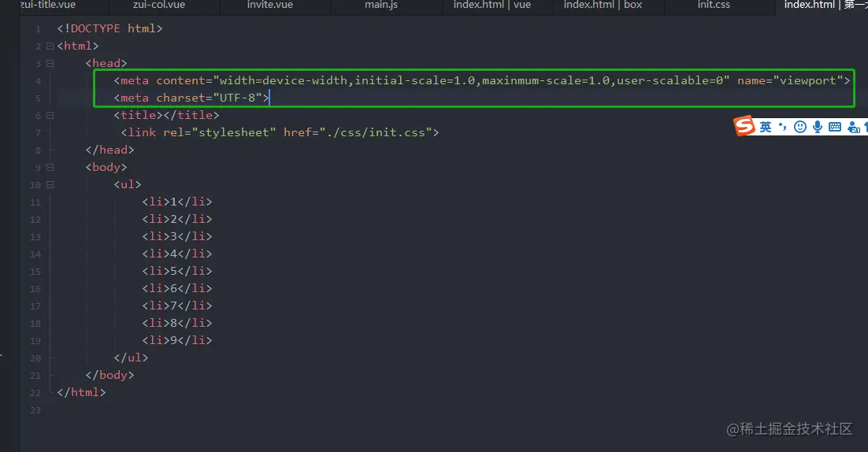Collapse the body tag fold marker
The height and width of the screenshot is (452, 868).
pyautogui.click(x=50, y=168)
